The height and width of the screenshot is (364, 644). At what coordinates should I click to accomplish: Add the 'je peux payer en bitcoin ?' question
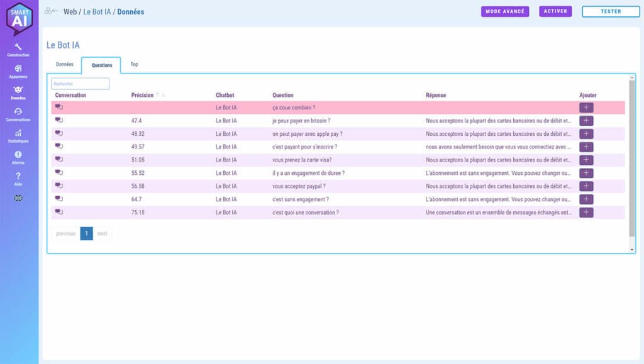[x=586, y=121]
